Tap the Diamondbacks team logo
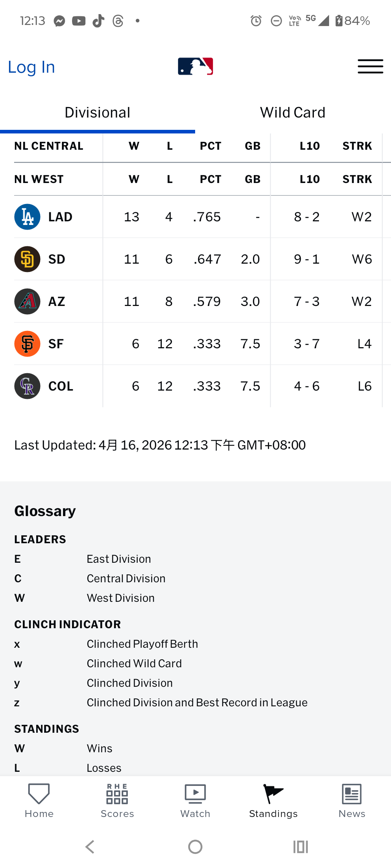 pyautogui.click(x=27, y=302)
